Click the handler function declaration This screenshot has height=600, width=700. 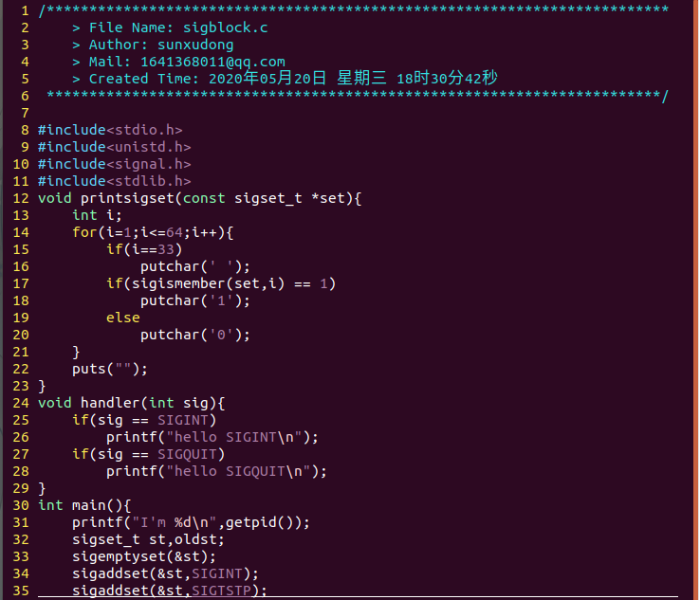[x=131, y=403]
